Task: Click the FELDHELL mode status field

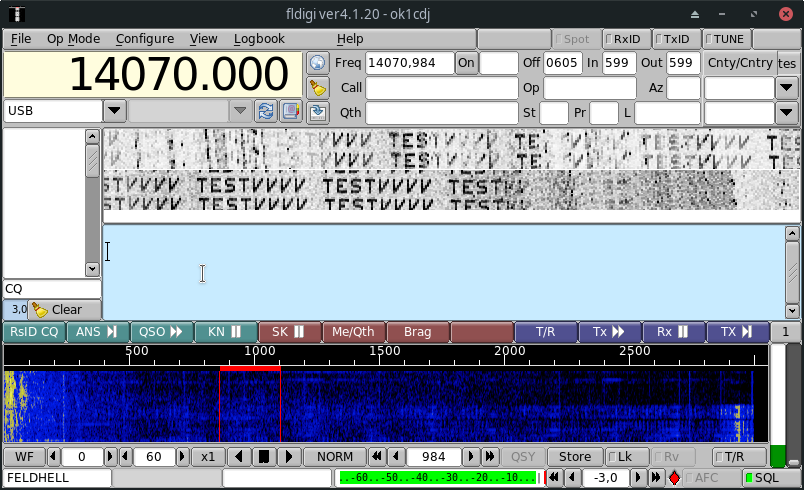Action: [x=57, y=478]
